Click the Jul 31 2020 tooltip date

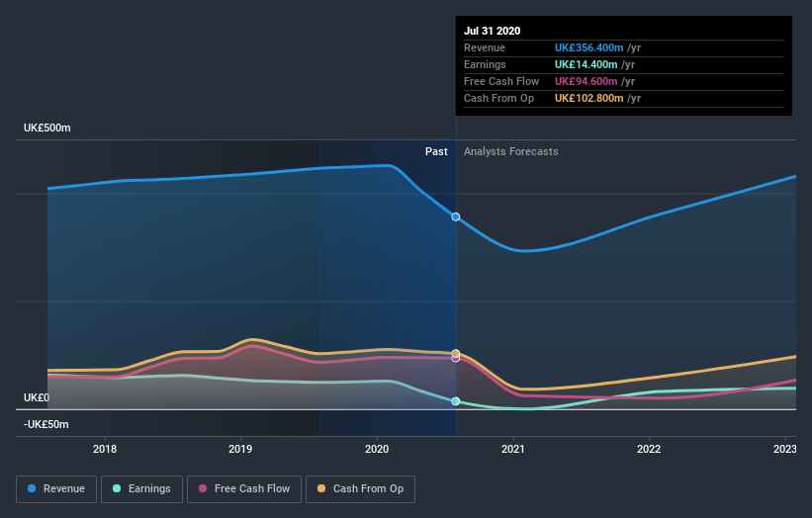(492, 31)
